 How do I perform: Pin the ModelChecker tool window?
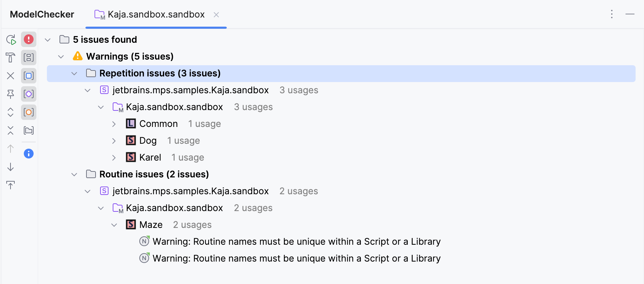tap(10, 94)
